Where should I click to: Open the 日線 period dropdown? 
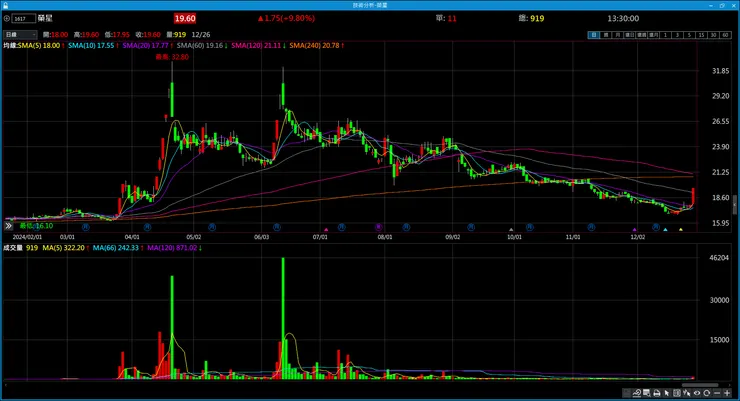click(x=20, y=34)
